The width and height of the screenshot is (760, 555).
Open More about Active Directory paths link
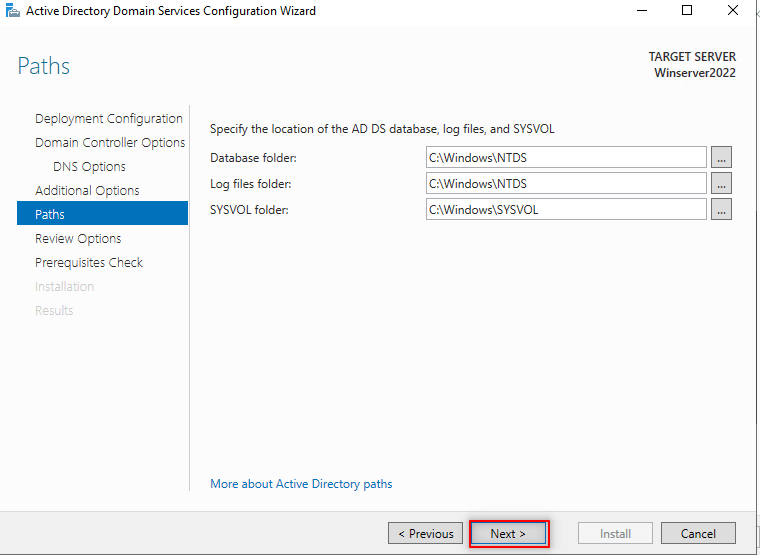[x=301, y=484]
